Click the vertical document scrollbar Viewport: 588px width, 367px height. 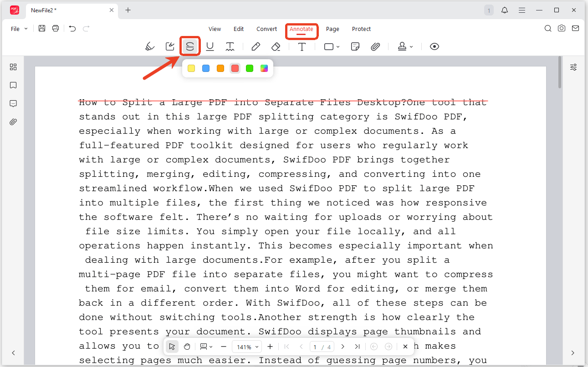(560, 72)
